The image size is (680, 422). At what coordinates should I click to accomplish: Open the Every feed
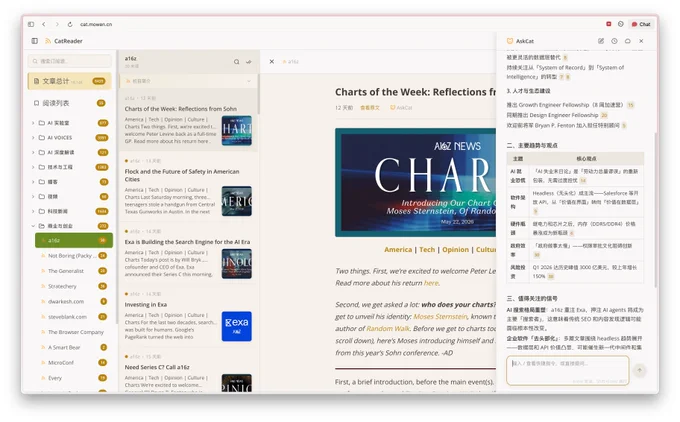coord(74,378)
